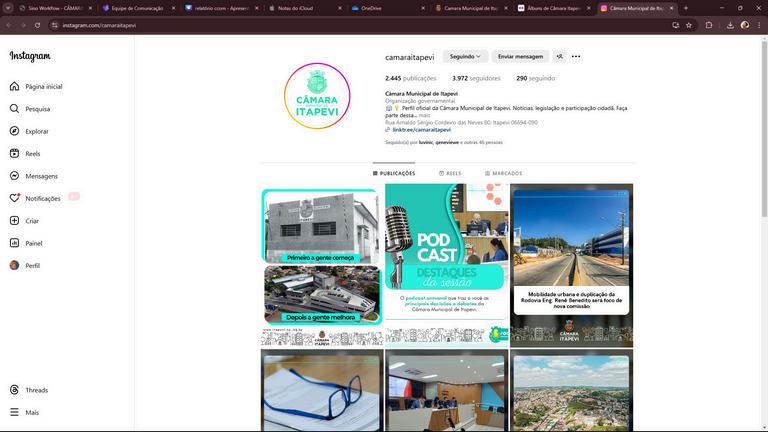Click the address Rua Arnaldo Sérgio Cordeiro text

(461, 122)
